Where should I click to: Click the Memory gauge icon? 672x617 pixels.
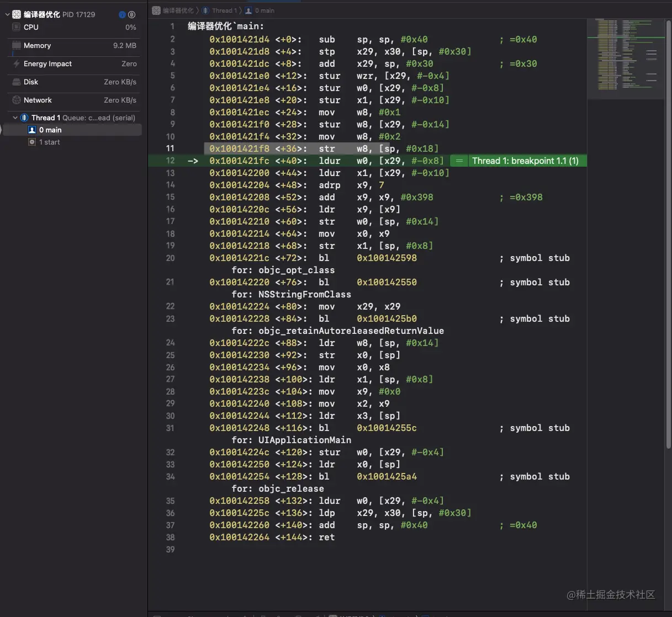pyautogui.click(x=17, y=45)
